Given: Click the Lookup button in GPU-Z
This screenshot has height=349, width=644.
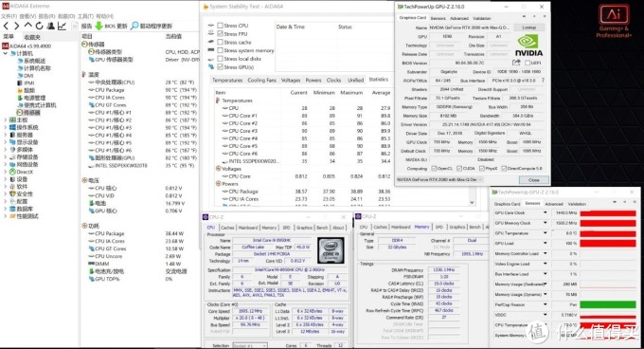Looking at the screenshot, I should click(529, 28).
